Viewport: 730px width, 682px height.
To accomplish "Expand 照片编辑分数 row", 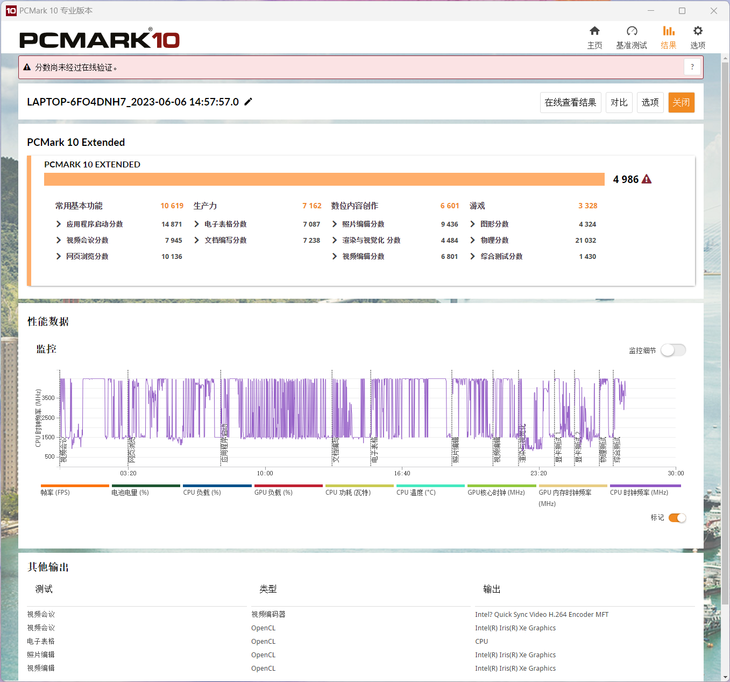I will coord(334,224).
